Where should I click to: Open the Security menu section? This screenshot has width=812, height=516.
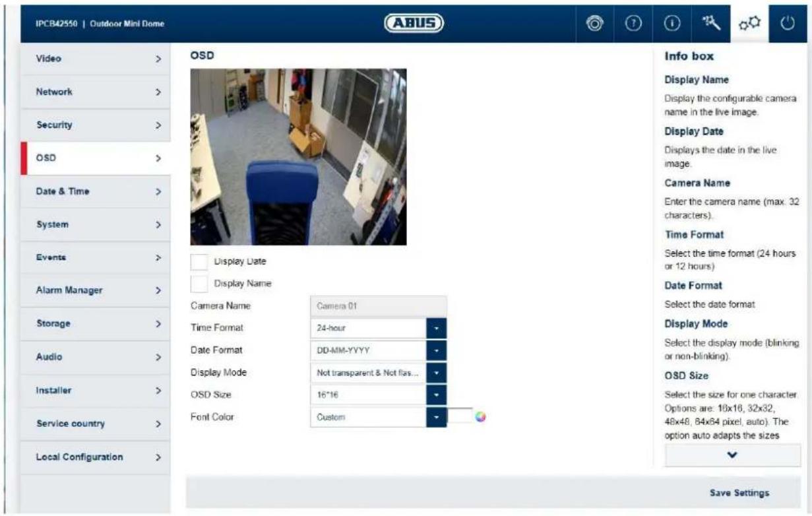[96, 125]
